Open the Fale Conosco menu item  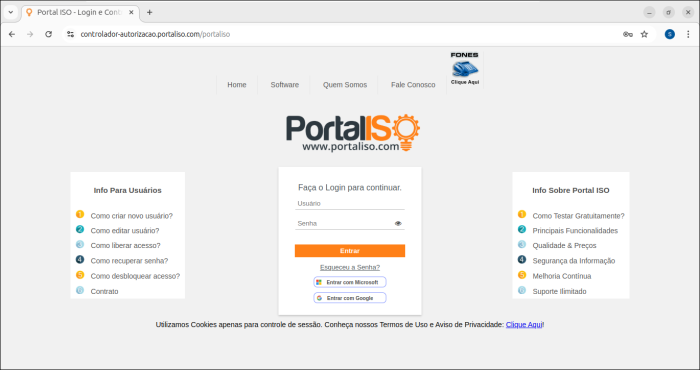tap(413, 85)
